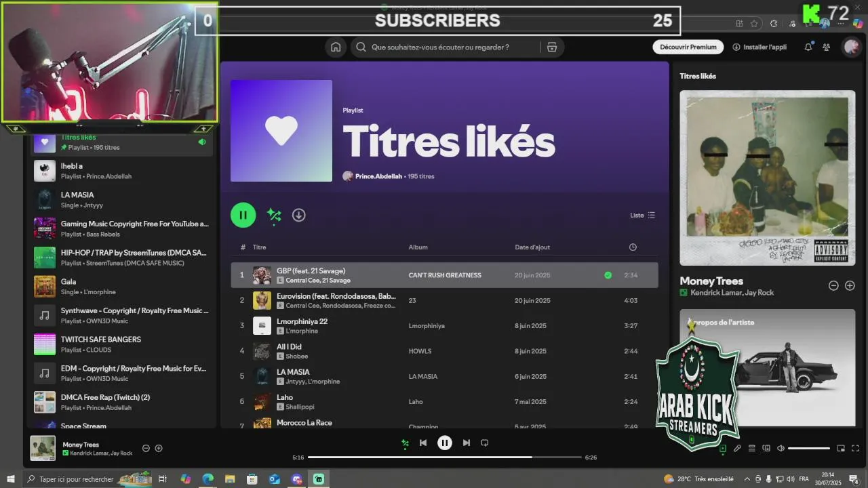The width and height of the screenshot is (868, 488).
Task: Select the Laho track title
Action: (x=285, y=397)
